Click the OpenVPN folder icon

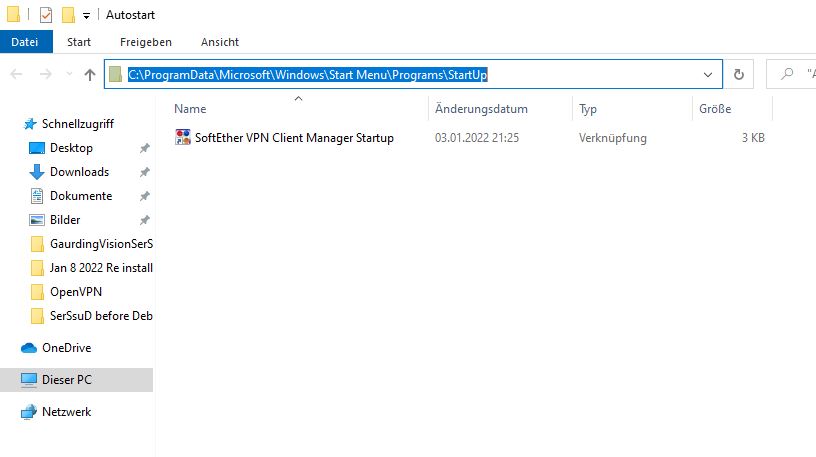37,291
